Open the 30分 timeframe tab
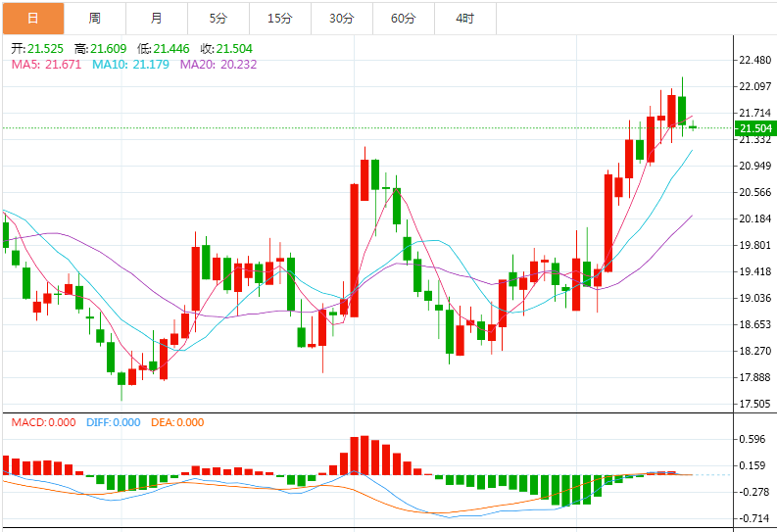The width and height of the screenshot is (777, 532). [341, 19]
